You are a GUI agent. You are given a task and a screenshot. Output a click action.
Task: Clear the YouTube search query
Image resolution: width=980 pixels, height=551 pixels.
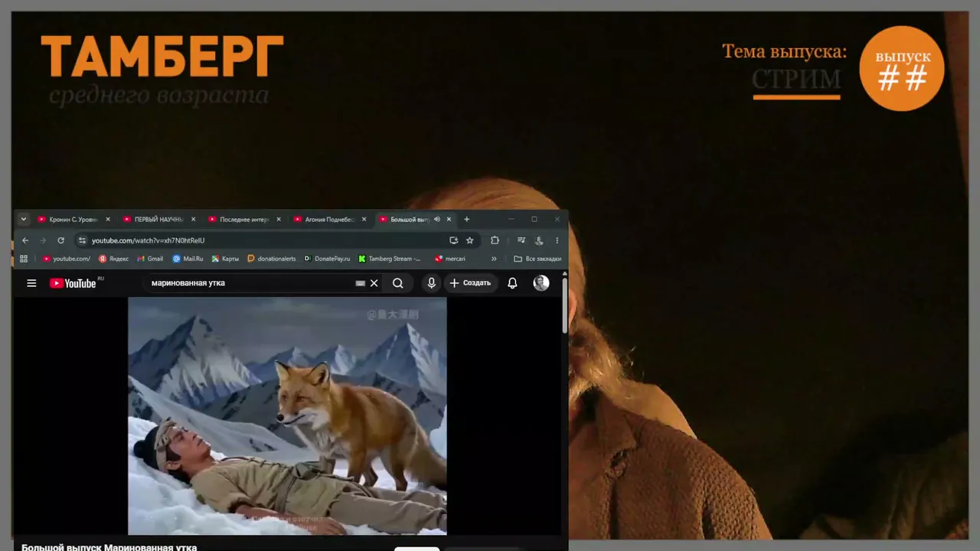[x=374, y=283]
